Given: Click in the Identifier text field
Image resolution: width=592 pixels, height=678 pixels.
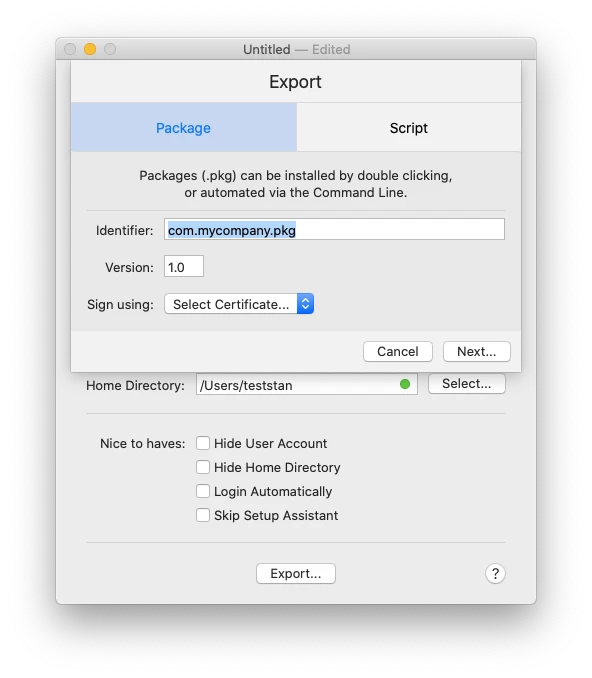Looking at the screenshot, I should [334, 230].
